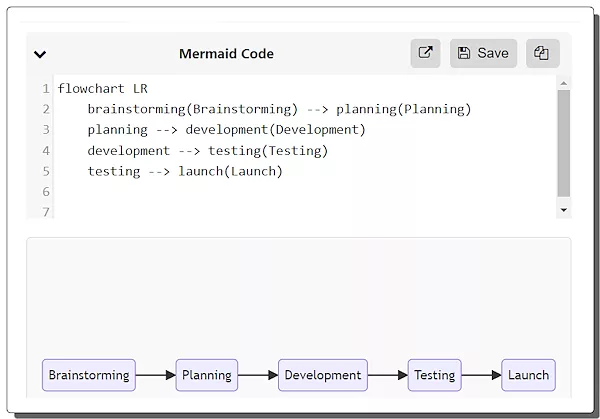The height and width of the screenshot is (419, 600).
Task: Select the Planning flowchart node
Action: coord(207,375)
